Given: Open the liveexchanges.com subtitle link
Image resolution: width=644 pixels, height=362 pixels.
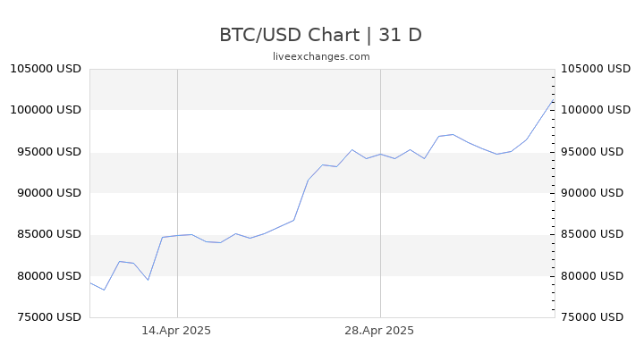Looking at the screenshot, I should pos(321,56).
